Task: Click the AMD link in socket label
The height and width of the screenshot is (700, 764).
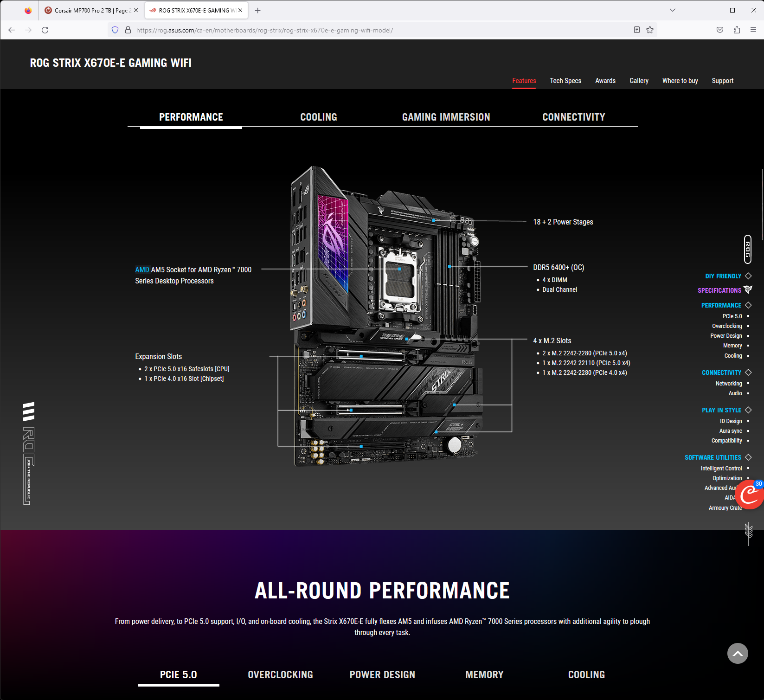Action: pos(142,270)
